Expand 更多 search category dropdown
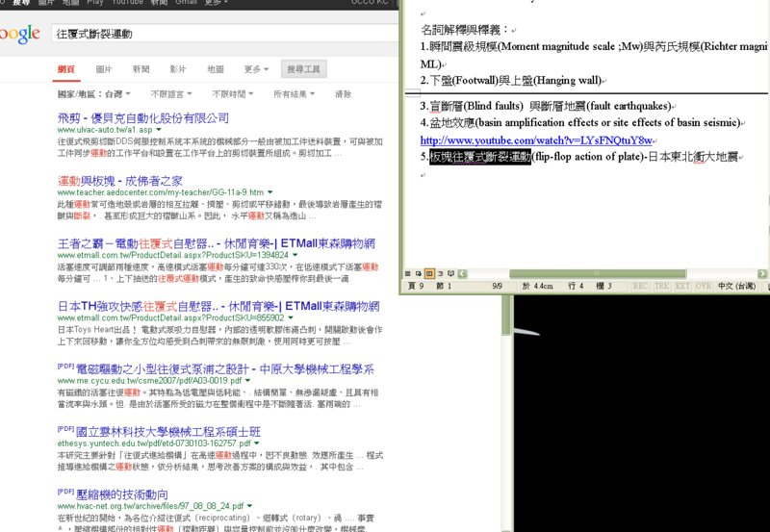Screen dimensions: 770x532 tap(256, 69)
